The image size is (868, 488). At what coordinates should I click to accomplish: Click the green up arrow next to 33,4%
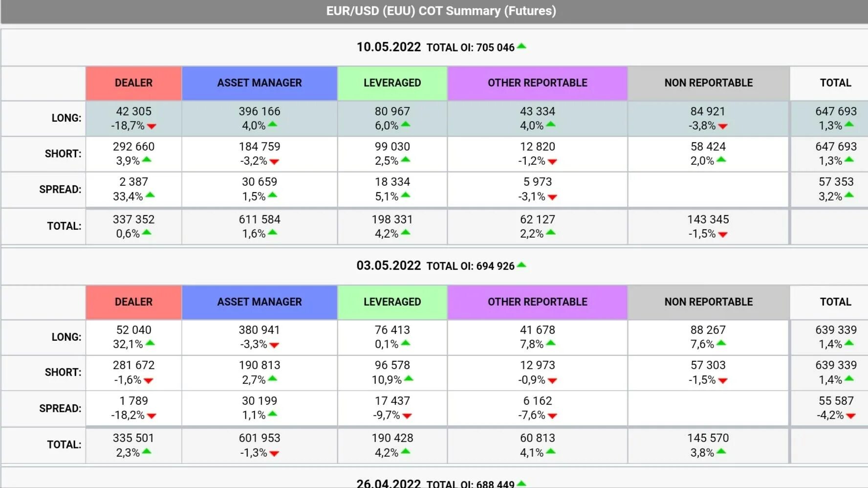click(x=150, y=195)
